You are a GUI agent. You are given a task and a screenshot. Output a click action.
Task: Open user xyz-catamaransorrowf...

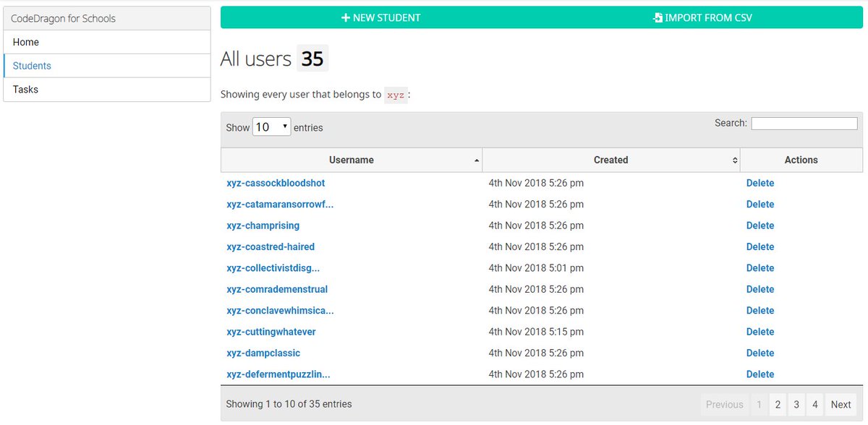[x=280, y=205]
